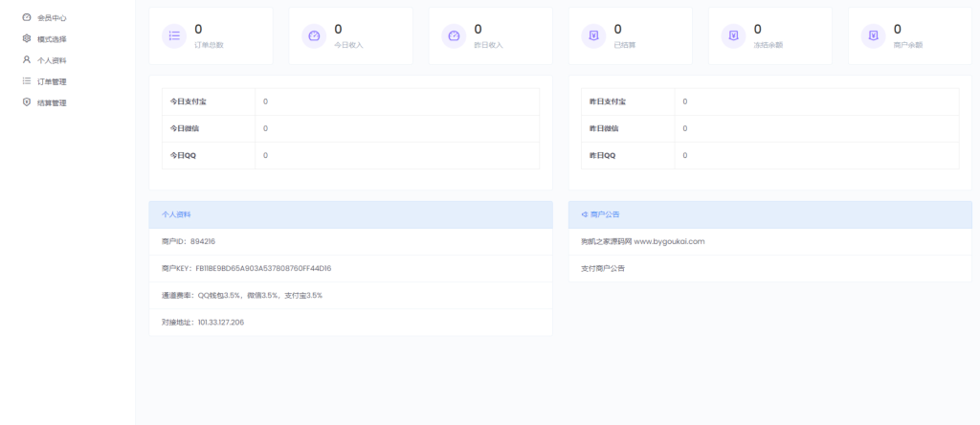Click the 商户KEY value row
This screenshot has width=980, height=425.
tap(350, 268)
